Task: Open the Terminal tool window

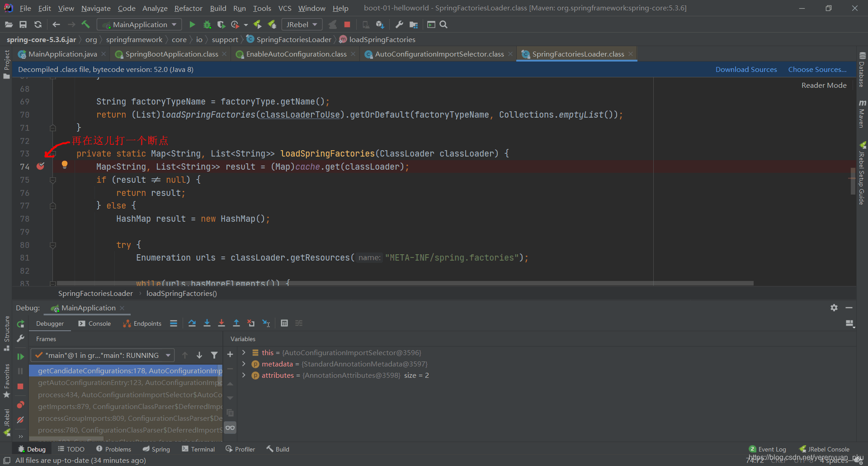Action: 198,449
